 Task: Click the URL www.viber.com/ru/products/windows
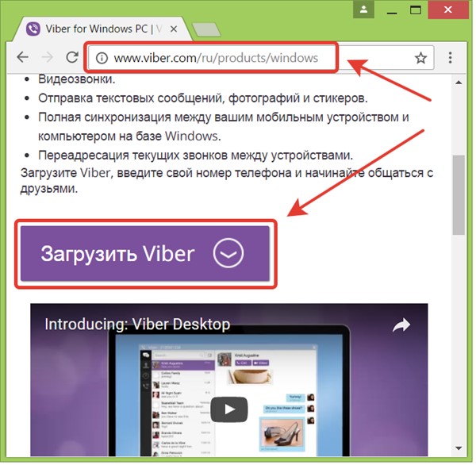[x=216, y=58]
